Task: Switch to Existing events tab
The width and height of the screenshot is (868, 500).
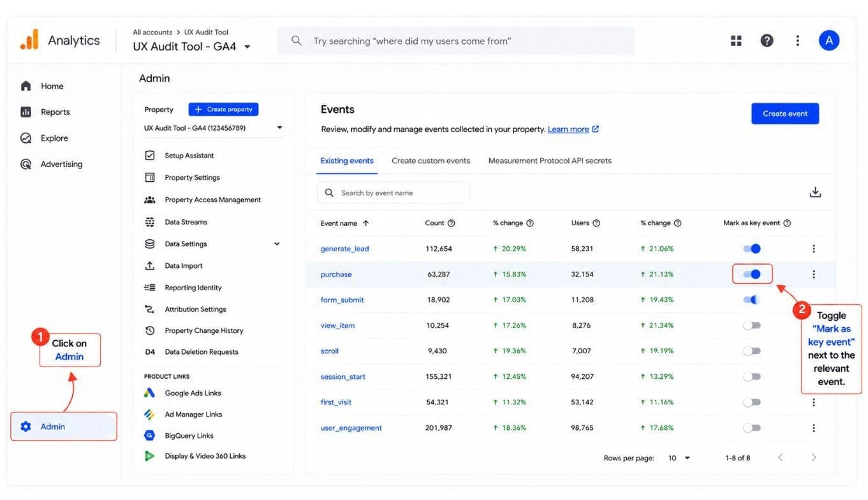Action: pos(347,161)
